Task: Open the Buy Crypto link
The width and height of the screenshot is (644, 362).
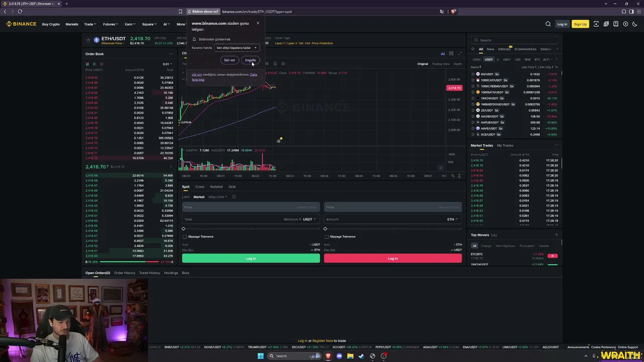Action: tap(51, 24)
